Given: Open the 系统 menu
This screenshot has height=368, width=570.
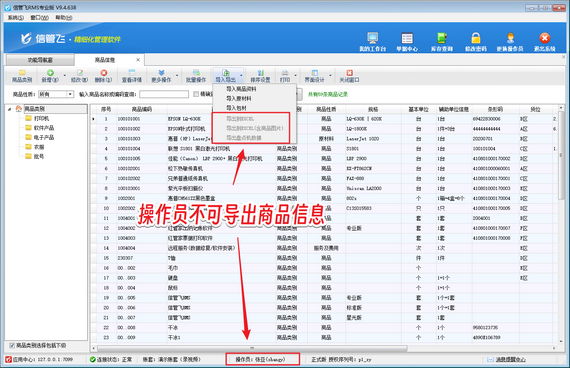Looking at the screenshot, I should click(16, 17).
